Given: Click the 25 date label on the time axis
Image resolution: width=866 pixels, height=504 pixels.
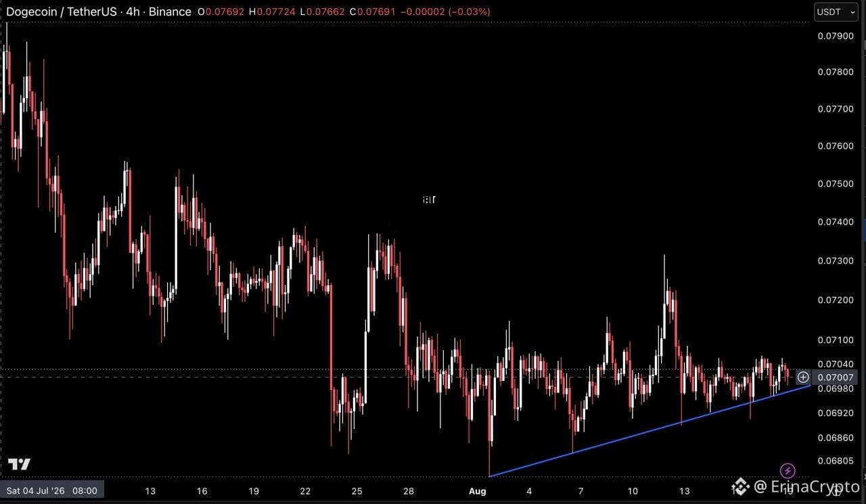Looking at the screenshot, I should click(x=357, y=491).
